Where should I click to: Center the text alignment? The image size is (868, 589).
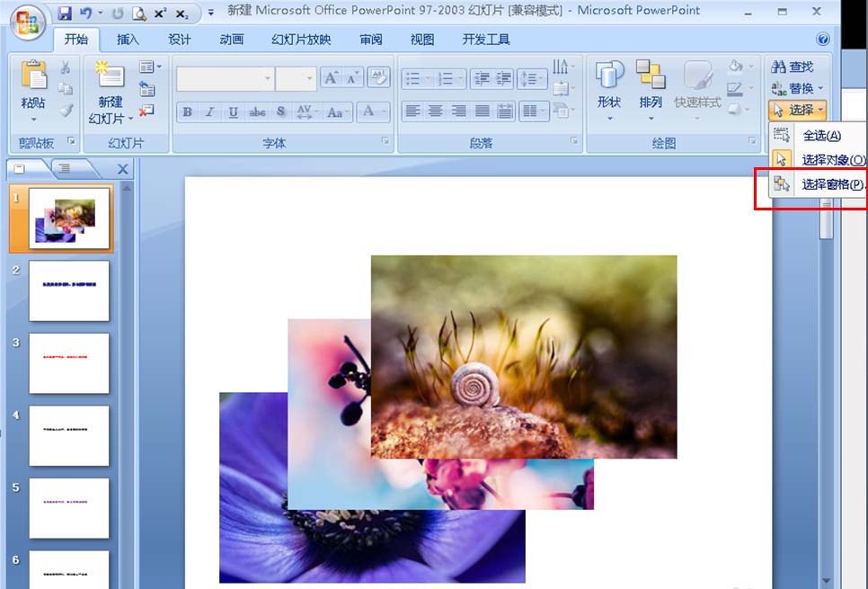(x=436, y=111)
